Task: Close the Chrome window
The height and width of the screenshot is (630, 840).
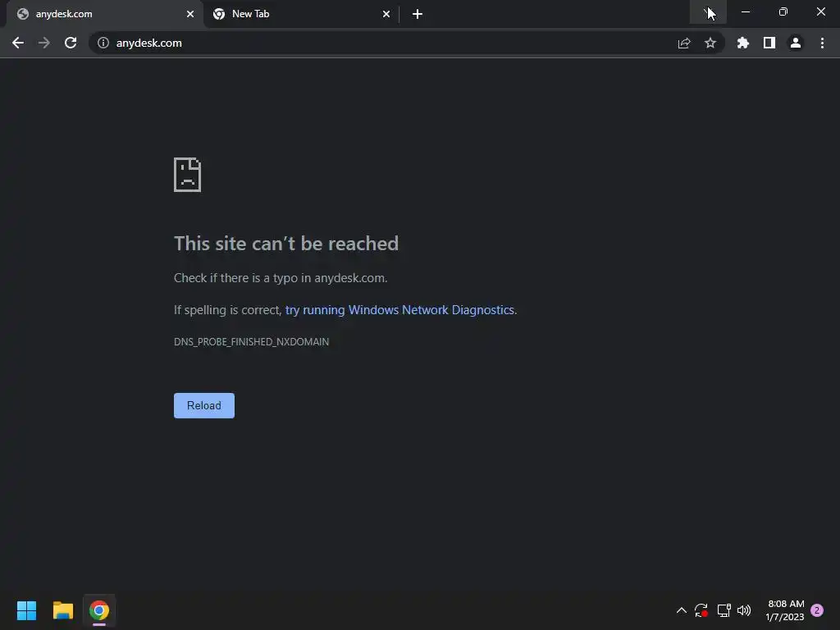Action: tap(820, 11)
